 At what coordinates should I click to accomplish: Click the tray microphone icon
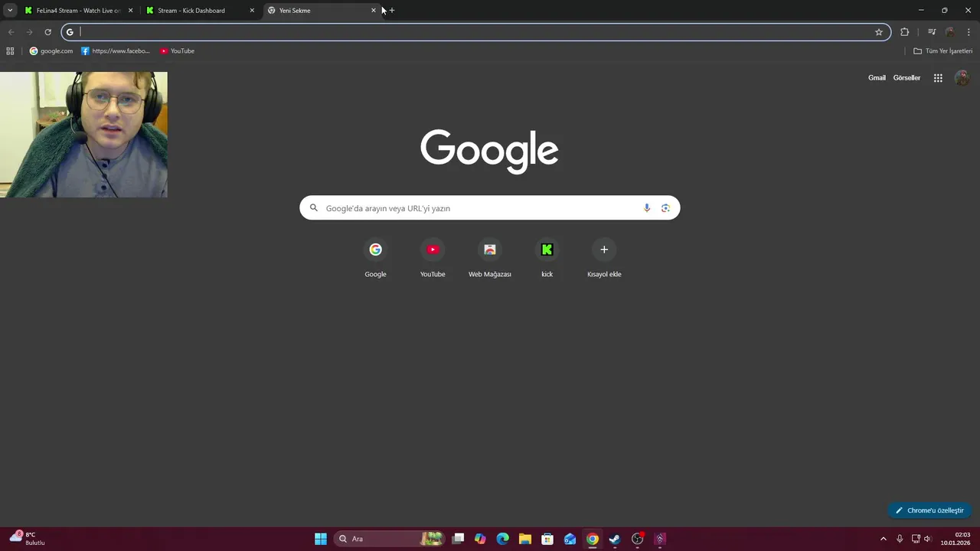point(900,539)
